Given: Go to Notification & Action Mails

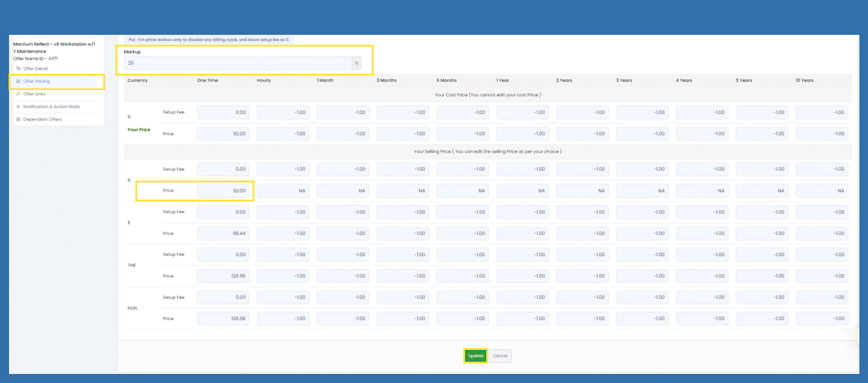Looking at the screenshot, I should point(51,107).
